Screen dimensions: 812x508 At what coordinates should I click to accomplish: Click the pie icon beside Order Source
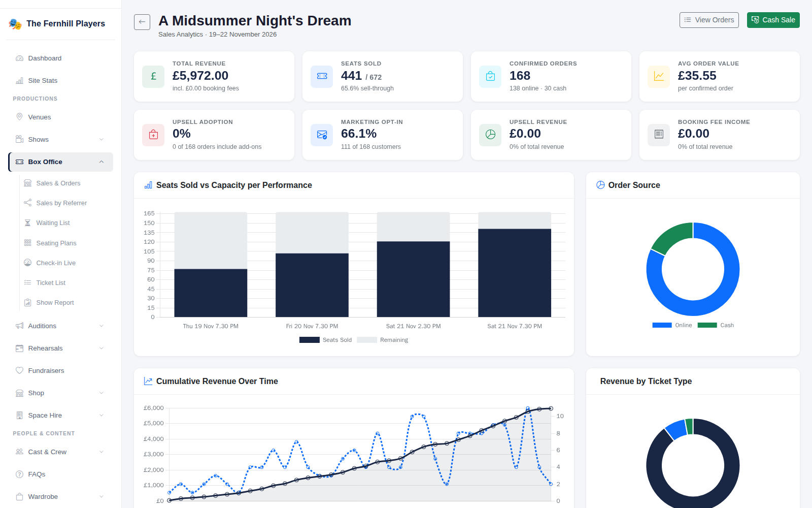point(600,185)
